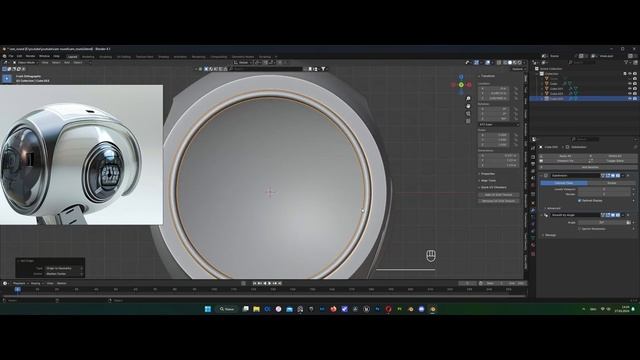The width and height of the screenshot is (640, 360).
Task: Jump to timeline start frame
Action: coord(254,283)
